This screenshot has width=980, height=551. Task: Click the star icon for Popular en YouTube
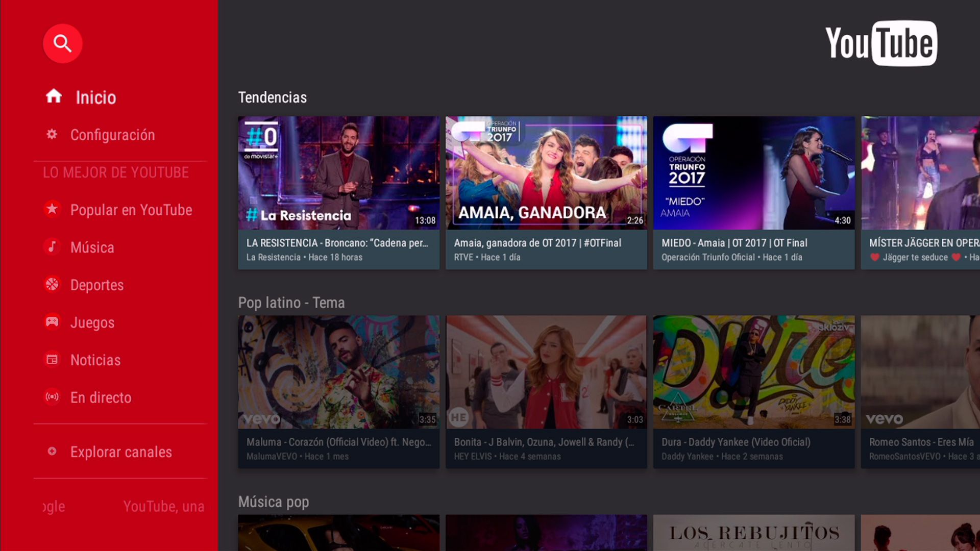pyautogui.click(x=52, y=209)
